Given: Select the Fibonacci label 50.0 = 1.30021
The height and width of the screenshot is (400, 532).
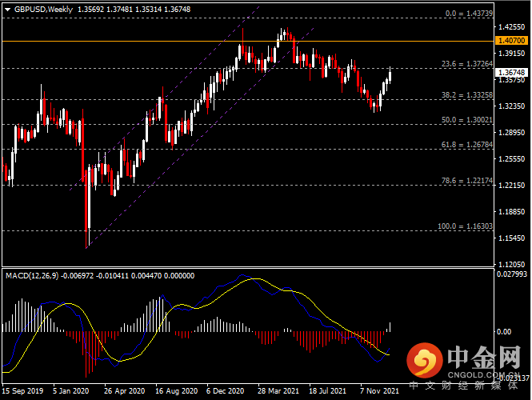Looking at the screenshot, I should (x=467, y=120).
